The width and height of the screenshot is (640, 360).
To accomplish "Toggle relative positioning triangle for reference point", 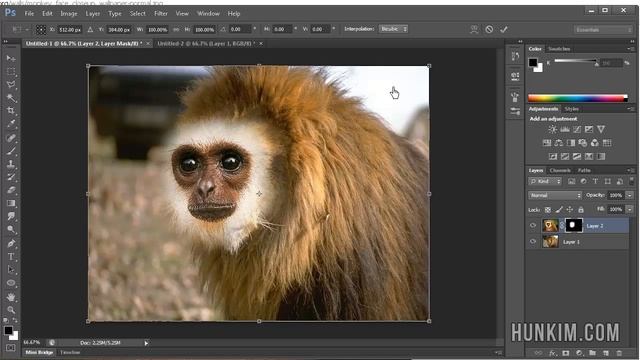I will click(90, 29).
